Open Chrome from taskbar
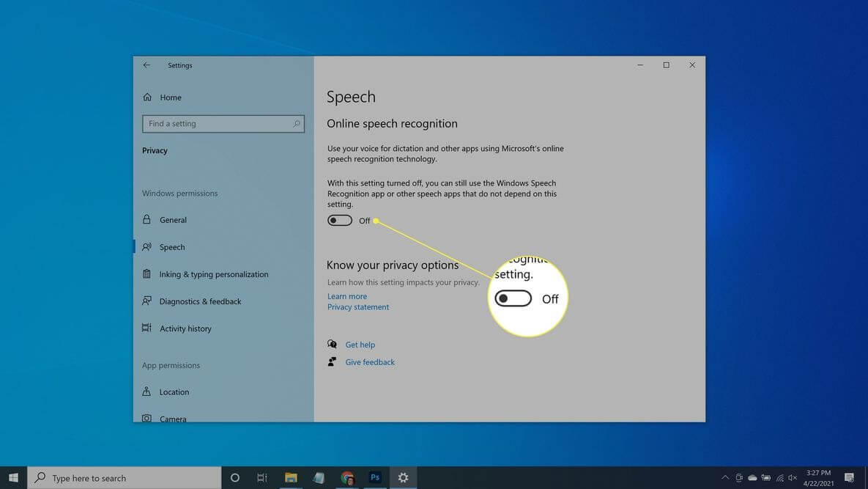868x489 pixels. 347,477
